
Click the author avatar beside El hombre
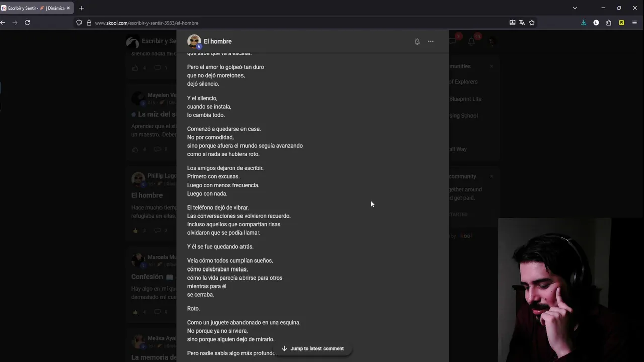coord(194,41)
